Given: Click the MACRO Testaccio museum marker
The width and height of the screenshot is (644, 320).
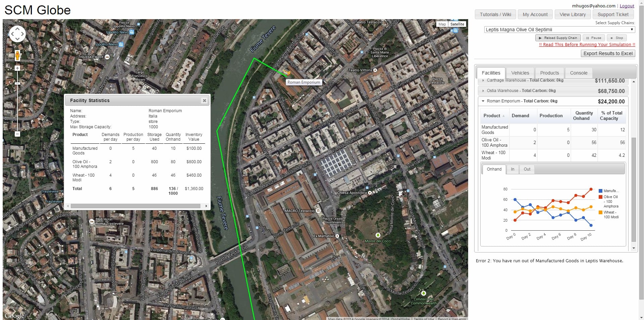Looking at the screenshot, I should pos(318,211).
